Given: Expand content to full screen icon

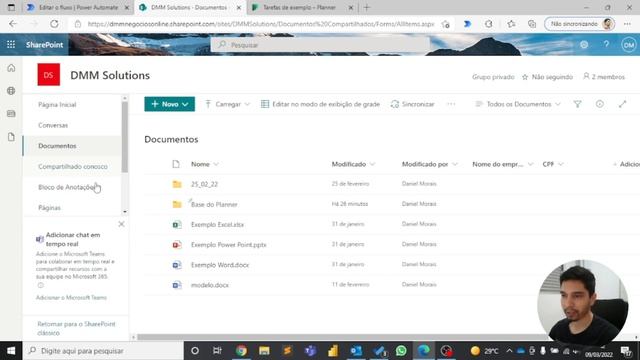Looking at the screenshot, I should pos(622,104).
